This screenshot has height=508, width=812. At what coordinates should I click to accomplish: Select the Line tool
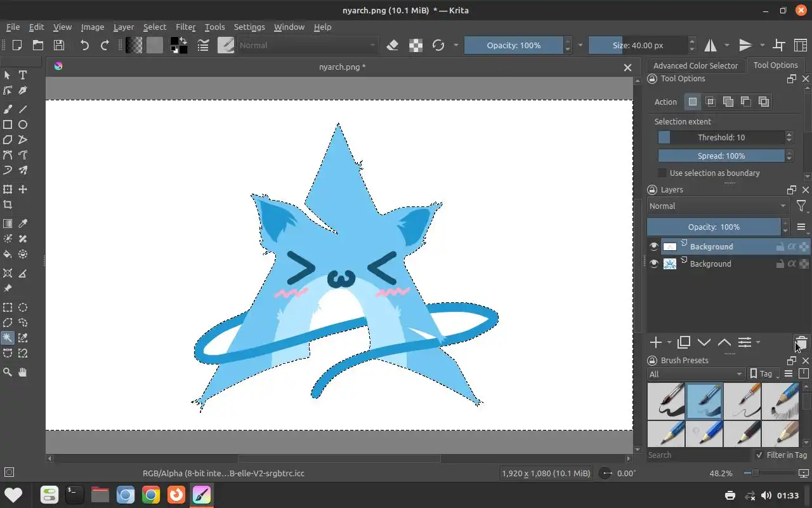coord(23,109)
